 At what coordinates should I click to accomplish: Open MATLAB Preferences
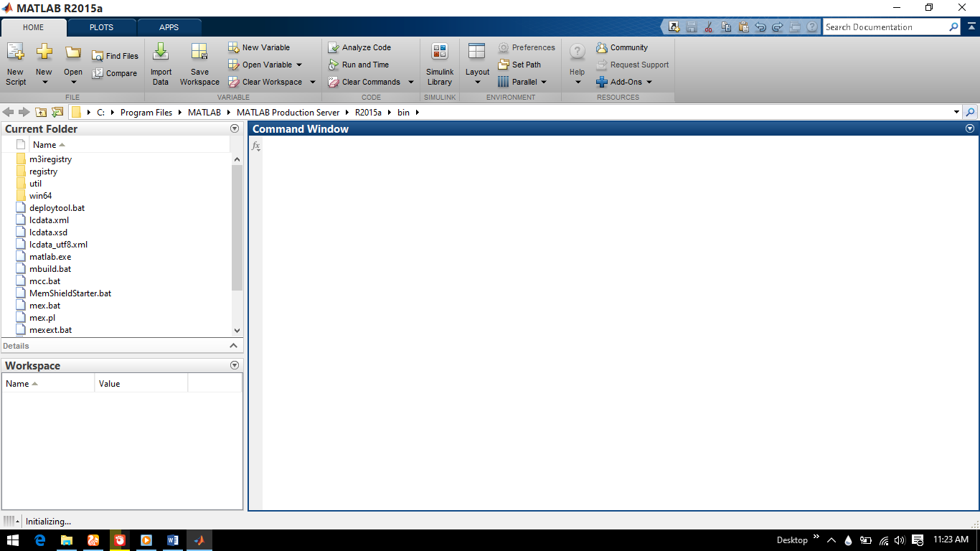[531, 47]
